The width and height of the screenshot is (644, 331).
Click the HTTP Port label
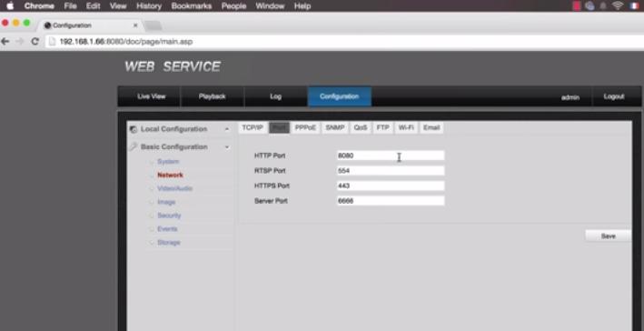[x=270, y=155]
